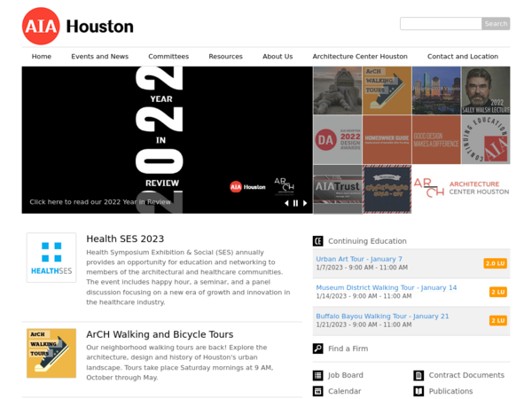
Task: Click the 2.0 LU badge
Action: coord(496,263)
